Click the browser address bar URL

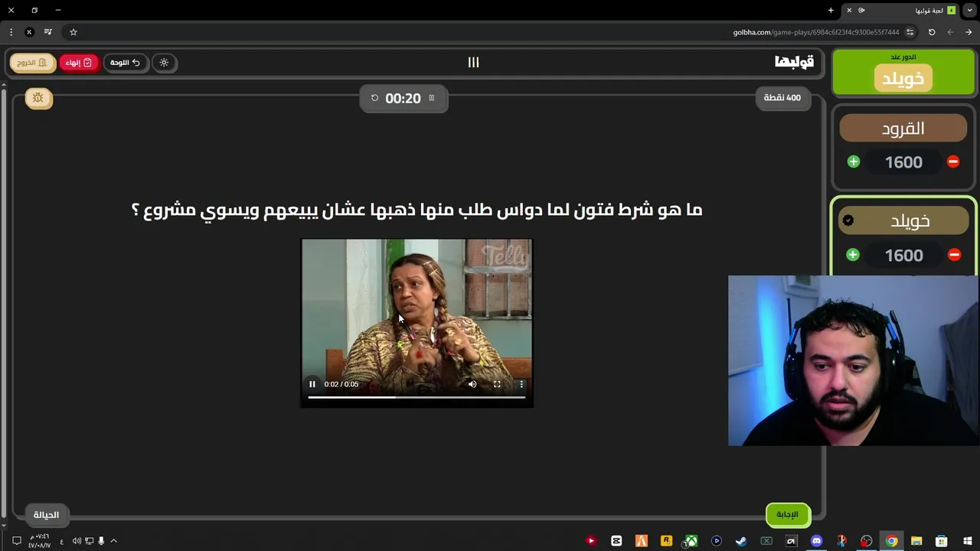click(x=816, y=32)
